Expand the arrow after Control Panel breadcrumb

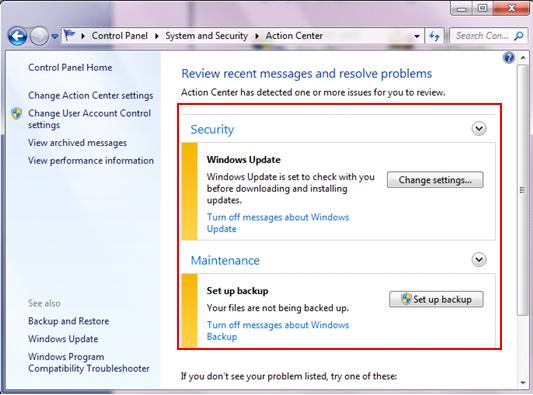[x=157, y=36]
